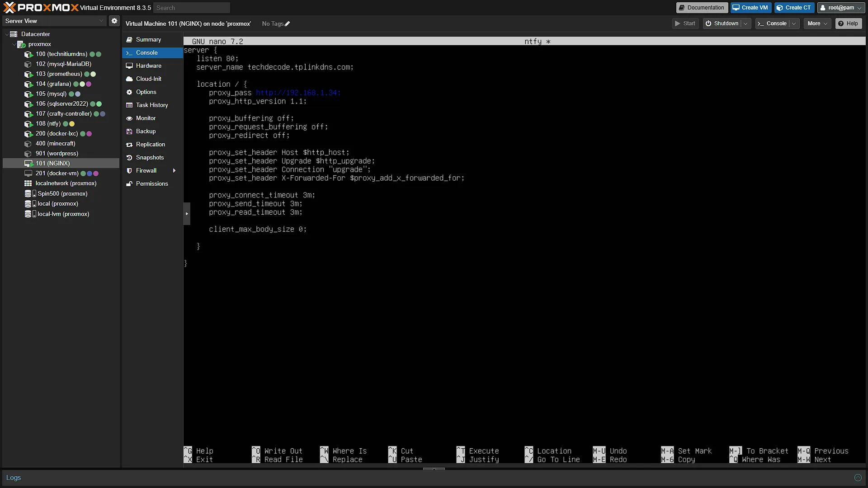This screenshot has width=868, height=488.
Task: Open the Console dropdown arrow
Action: [x=794, y=23]
